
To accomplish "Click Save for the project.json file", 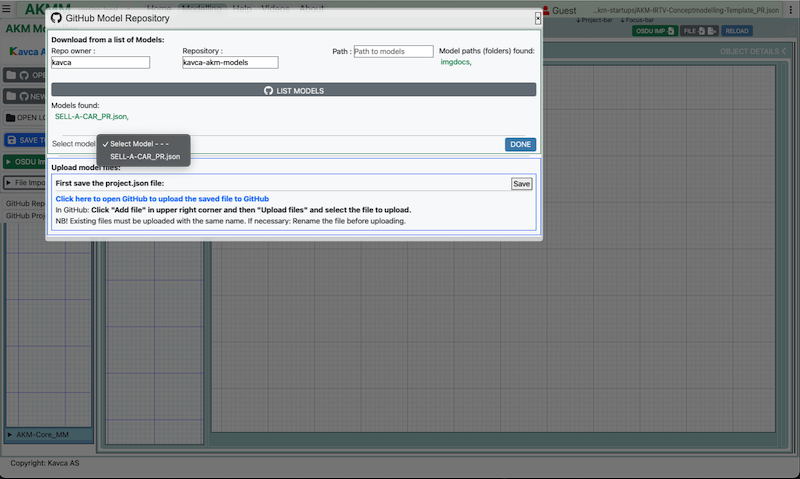I will [x=521, y=184].
